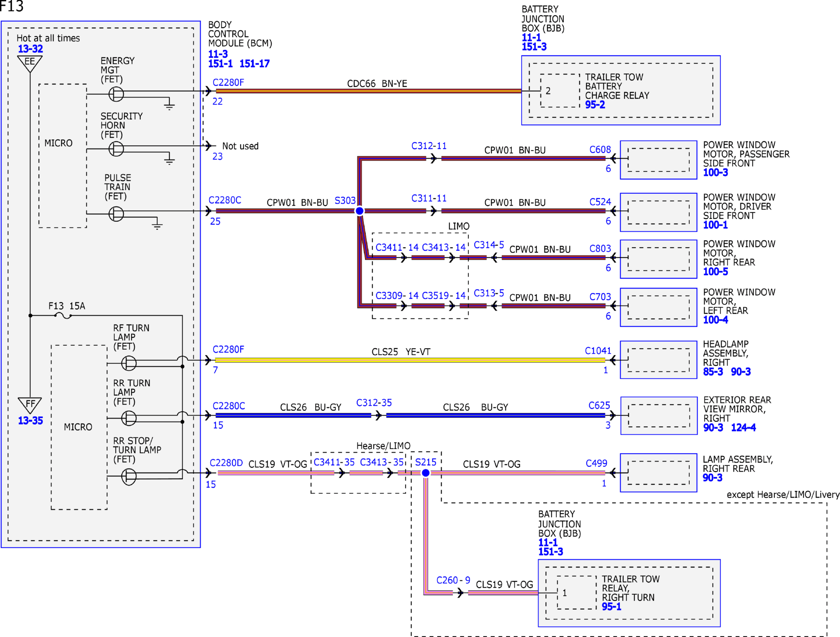Follow the 124-4 exterior mirror link

744,427
